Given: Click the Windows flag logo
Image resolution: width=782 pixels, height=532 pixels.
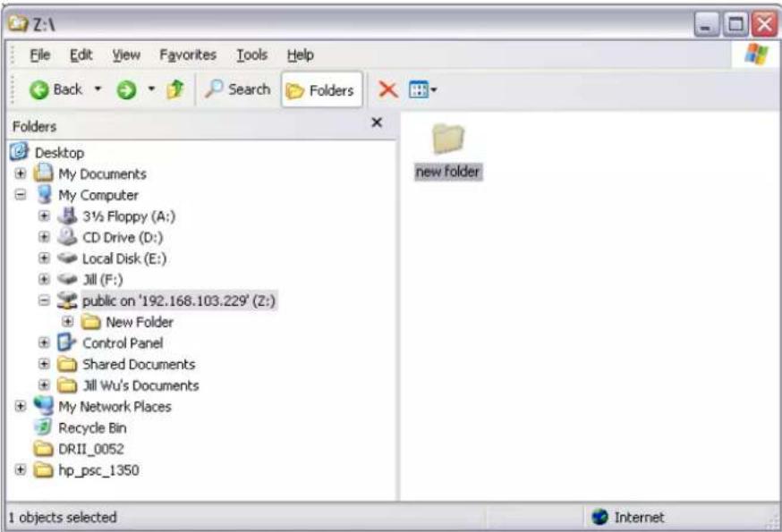Looking at the screenshot, I should [x=757, y=55].
